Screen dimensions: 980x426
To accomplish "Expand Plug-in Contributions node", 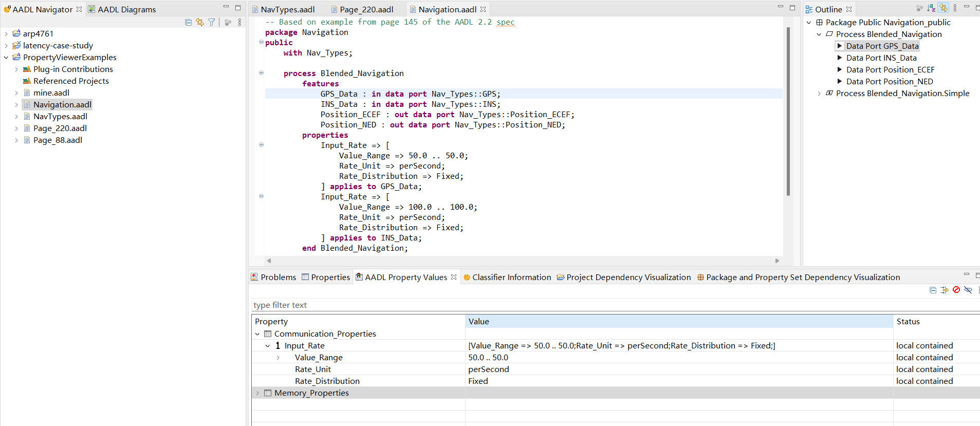I will [16, 69].
